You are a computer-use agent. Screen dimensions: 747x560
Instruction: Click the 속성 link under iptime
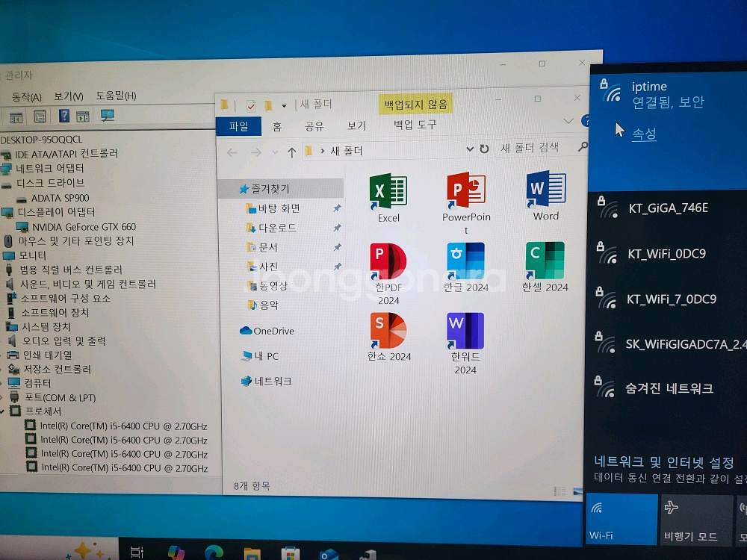tap(644, 134)
